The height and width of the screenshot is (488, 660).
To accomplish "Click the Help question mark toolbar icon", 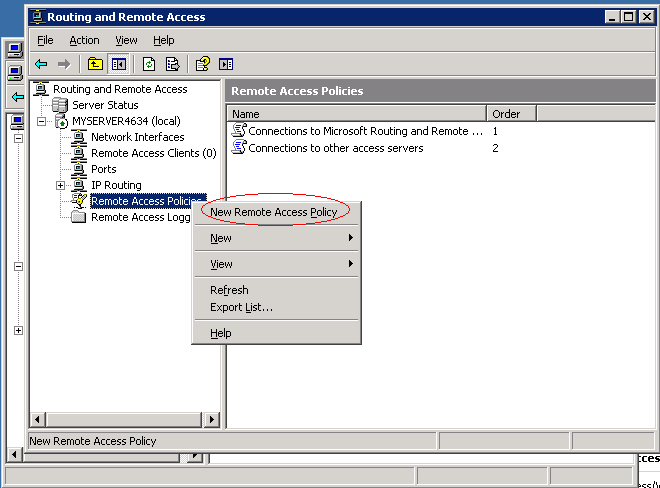I will coord(202,64).
